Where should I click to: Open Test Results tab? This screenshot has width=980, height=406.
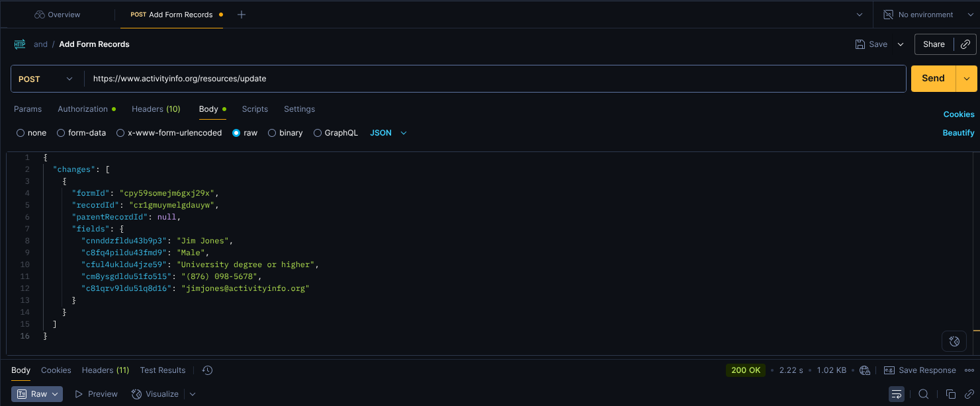pyautogui.click(x=163, y=370)
